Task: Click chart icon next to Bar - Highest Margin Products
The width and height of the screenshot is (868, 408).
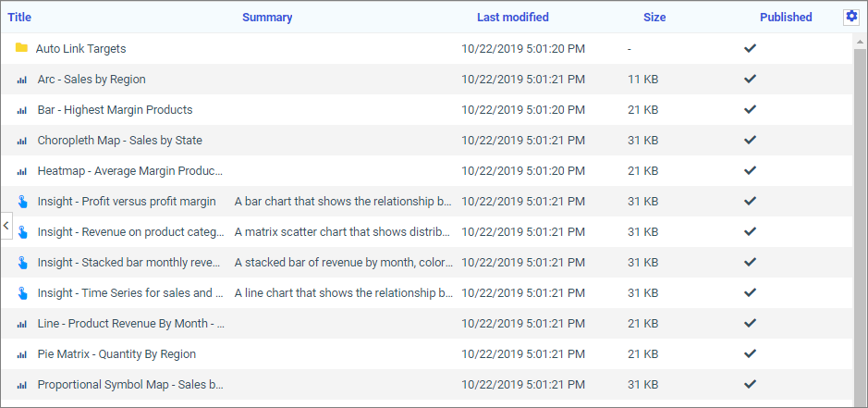Action: click(x=22, y=110)
